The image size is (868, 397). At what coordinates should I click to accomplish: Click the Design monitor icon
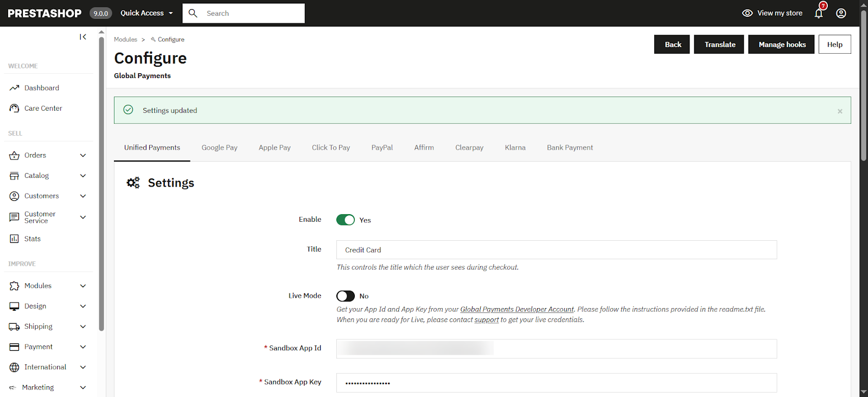click(14, 306)
